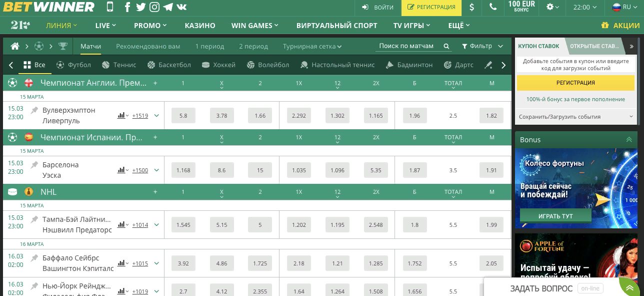644x296 pixels.
Task: Open statistics for Вулверхэмптон Ливерпуль
Action: (x=122, y=116)
